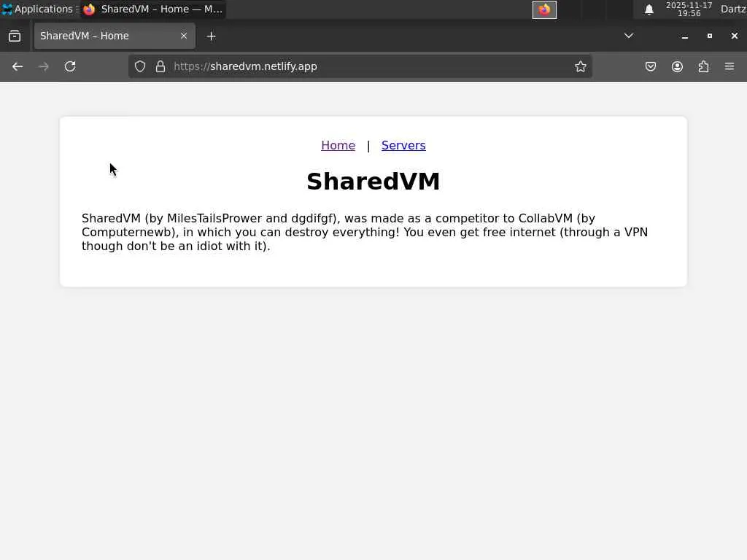Viewport: 747px width, 560px height.
Task: Go back with the browser back arrow
Action: (x=18, y=66)
